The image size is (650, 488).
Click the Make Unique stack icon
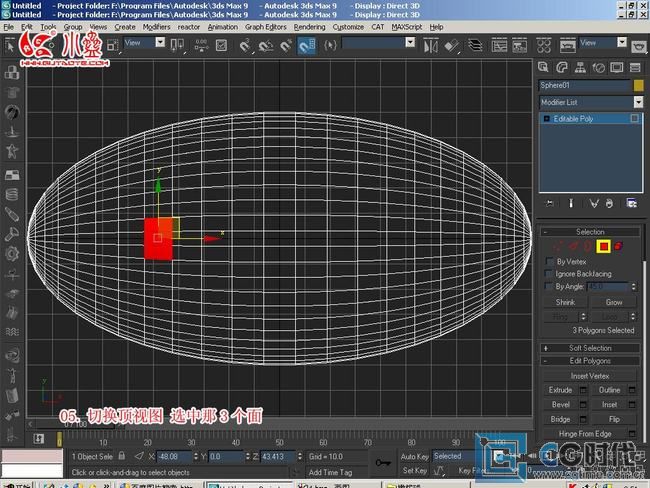[x=594, y=203]
